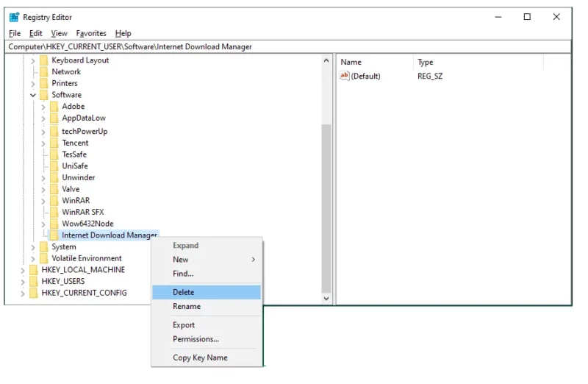Open the View menu
Viewport: 588px width, 384px height.
click(59, 33)
